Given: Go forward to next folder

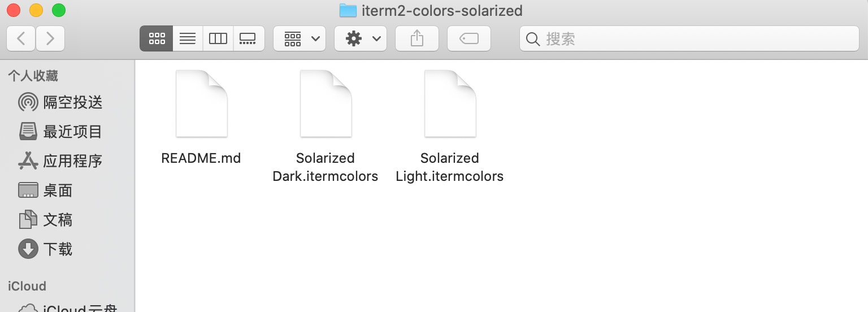Looking at the screenshot, I should pyautogui.click(x=50, y=38).
